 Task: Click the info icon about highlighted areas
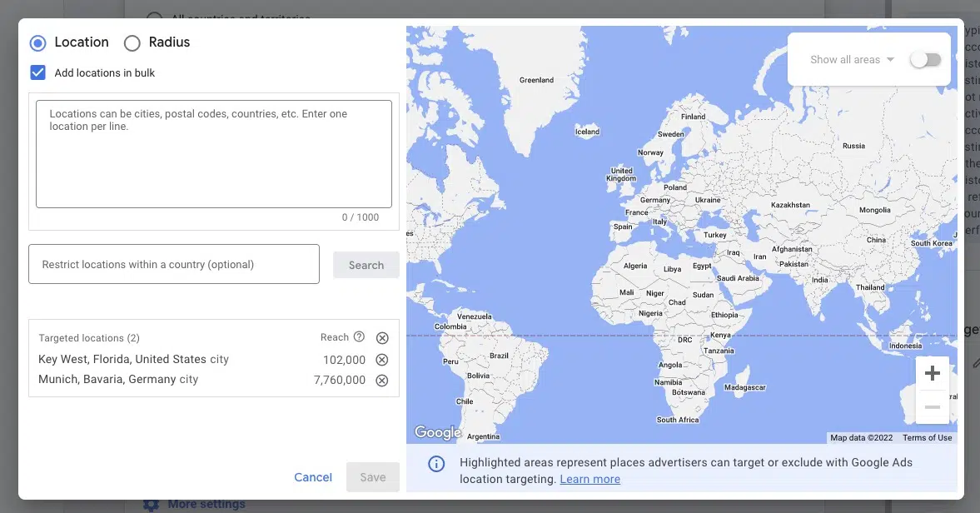(x=436, y=464)
